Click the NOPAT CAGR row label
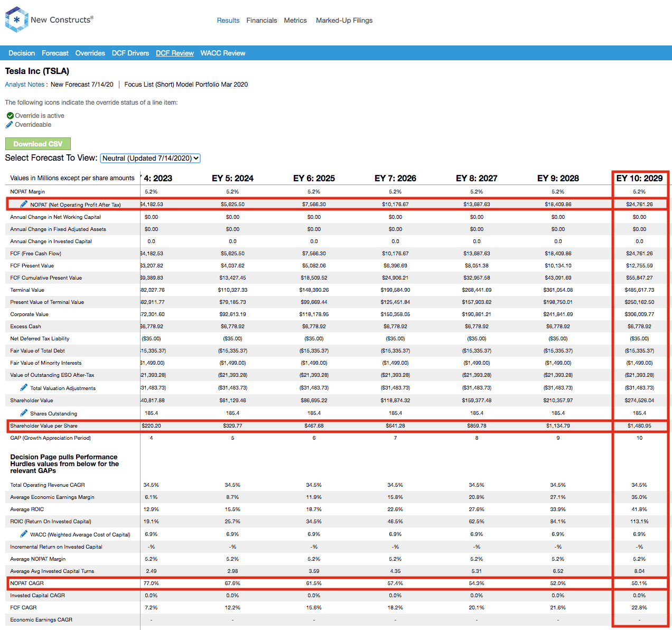 [x=27, y=583]
